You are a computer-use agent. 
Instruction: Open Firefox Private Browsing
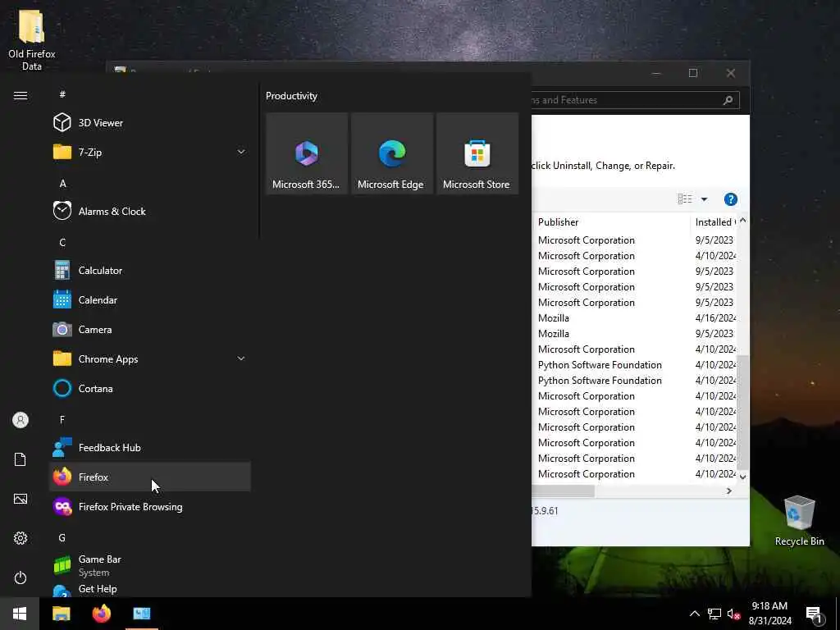click(150, 506)
